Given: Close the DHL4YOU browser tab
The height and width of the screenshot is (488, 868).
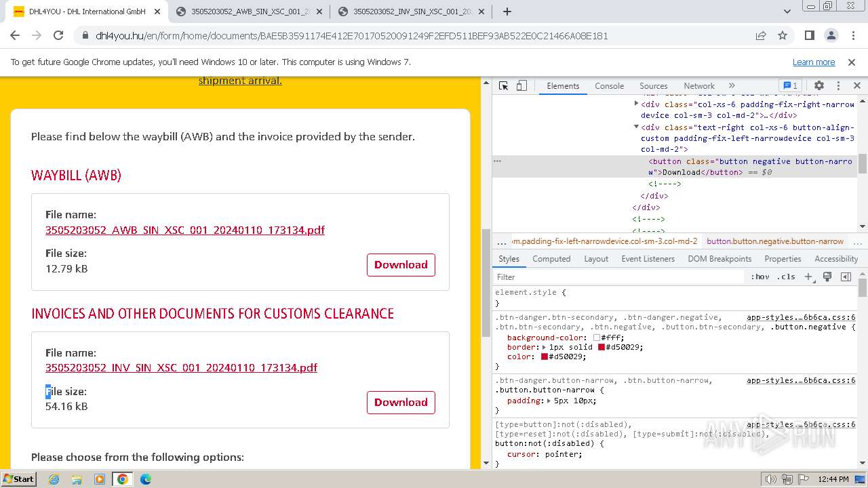Looking at the screenshot, I should pyautogui.click(x=157, y=12).
